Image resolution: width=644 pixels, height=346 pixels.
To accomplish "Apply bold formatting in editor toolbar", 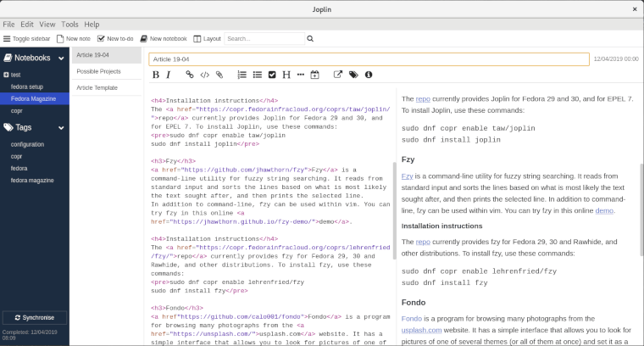I will click(156, 75).
